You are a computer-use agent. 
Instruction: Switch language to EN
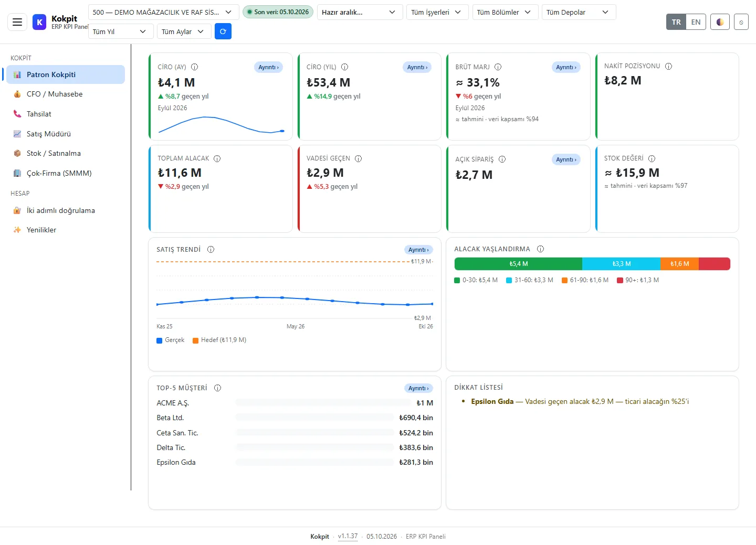coord(696,22)
